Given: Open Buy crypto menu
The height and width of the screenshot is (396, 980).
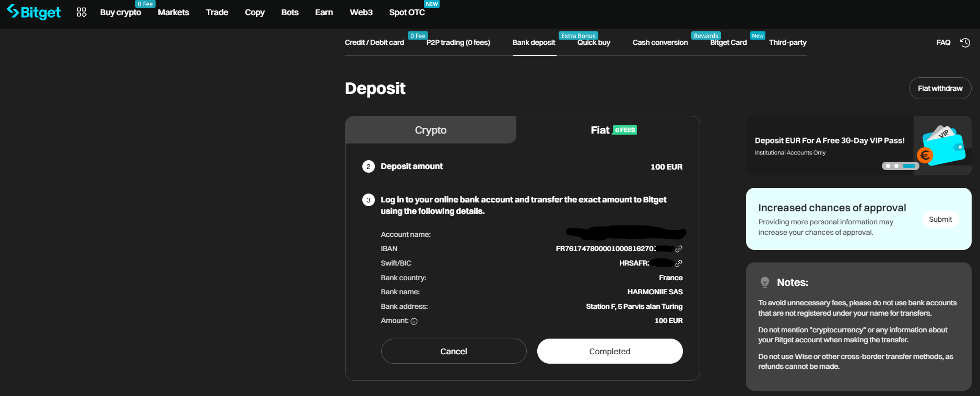Looking at the screenshot, I should [121, 12].
